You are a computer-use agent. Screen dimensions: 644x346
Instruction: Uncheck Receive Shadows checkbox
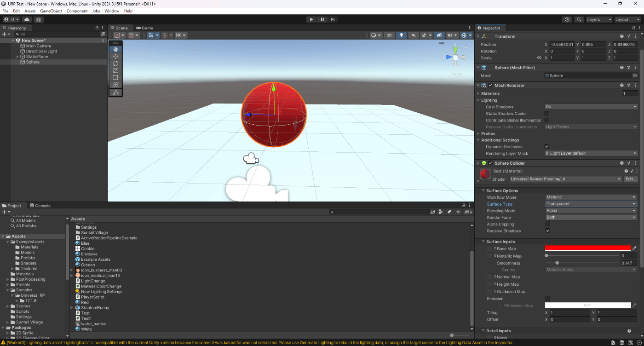click(547, 231)
